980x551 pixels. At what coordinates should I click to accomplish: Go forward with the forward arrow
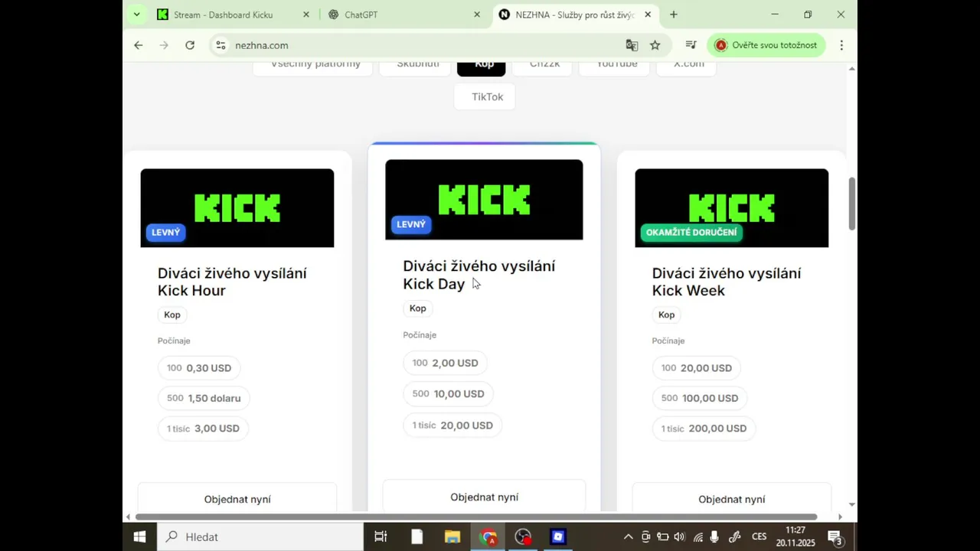(164, 45)
